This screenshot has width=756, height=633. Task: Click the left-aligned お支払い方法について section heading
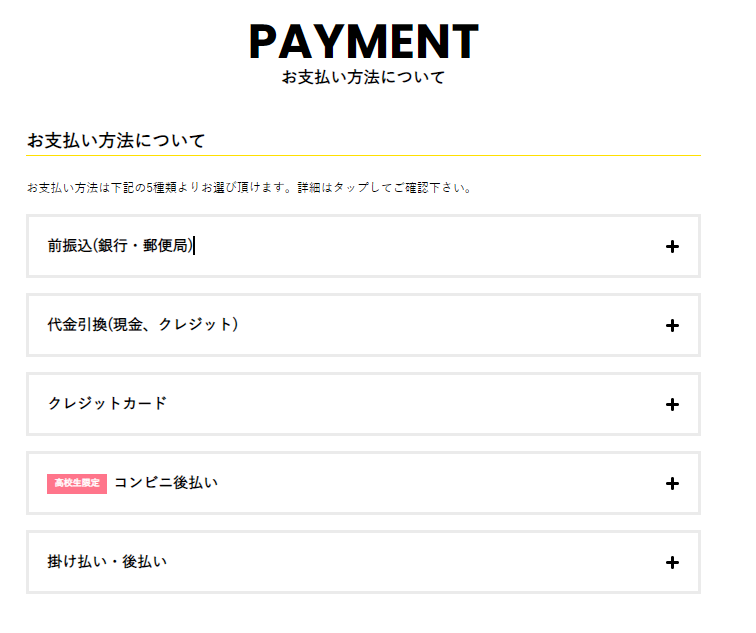pyautogui.click(x=116, y=141)
